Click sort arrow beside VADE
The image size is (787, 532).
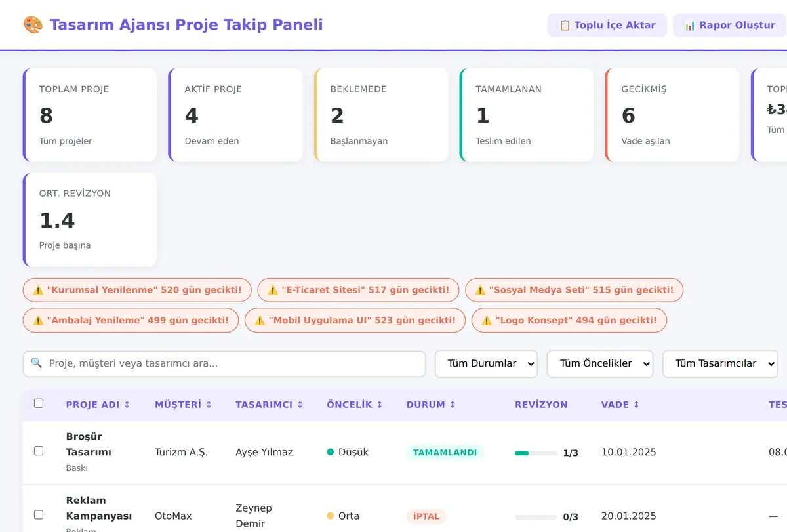tap(636, 405)
